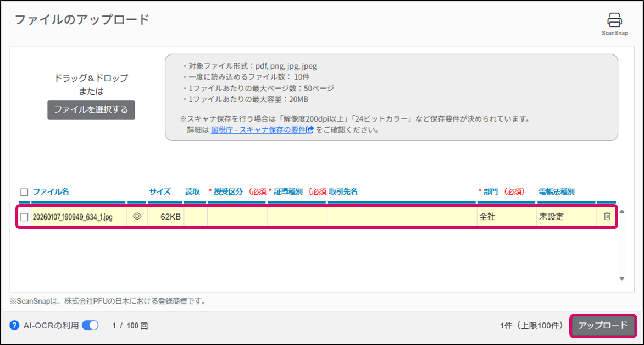Click external link icon beside 国税庁 link
This screenshot has width=644, height=345.
click(x=310, y=130)
